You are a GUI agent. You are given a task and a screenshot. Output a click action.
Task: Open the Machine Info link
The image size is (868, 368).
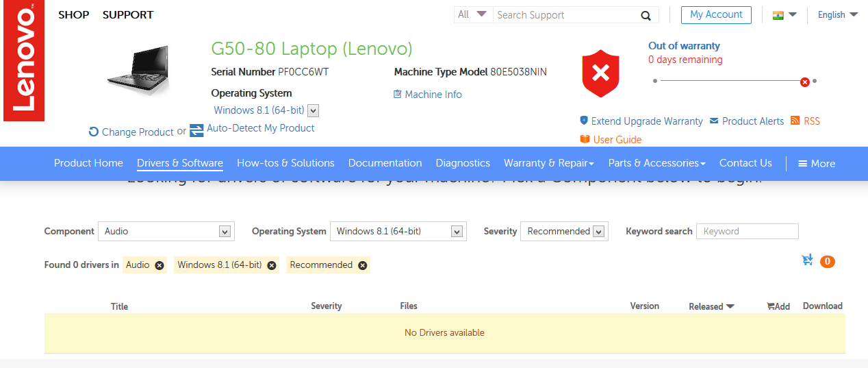433,95
